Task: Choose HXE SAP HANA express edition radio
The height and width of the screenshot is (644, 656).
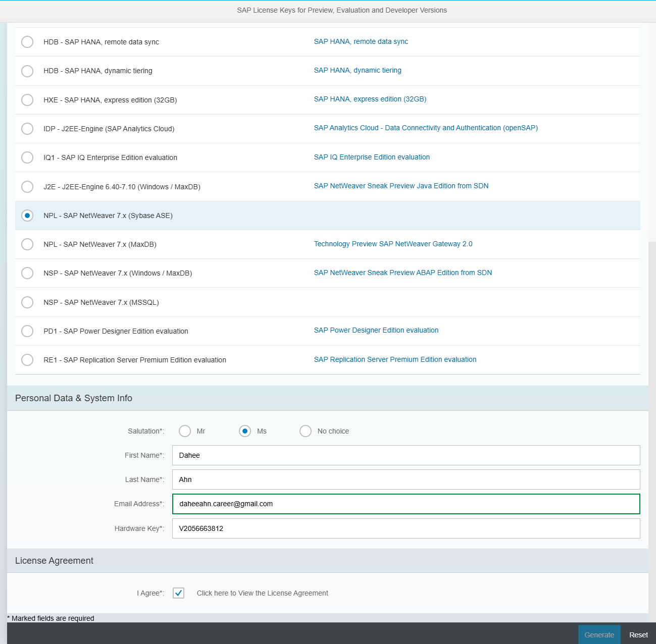Action: coord(27,100)
